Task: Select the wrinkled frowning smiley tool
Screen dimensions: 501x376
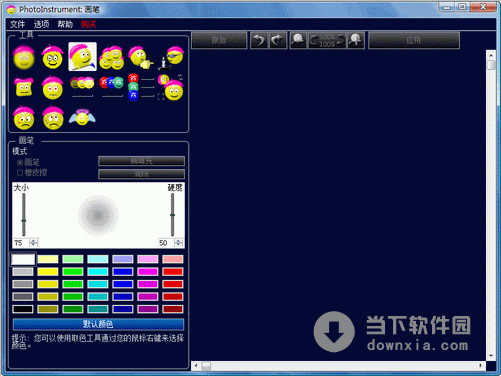Action: tap(53, 118)
